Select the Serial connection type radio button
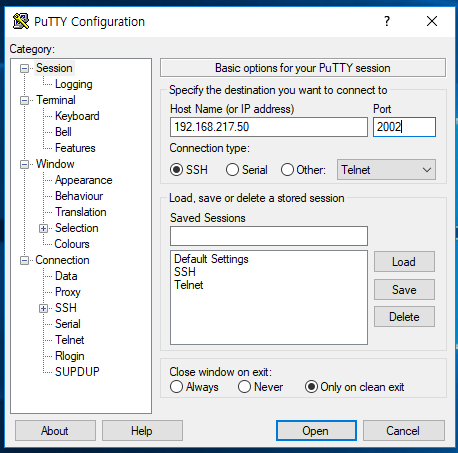 pyautogui.click(x=232, y=170)
